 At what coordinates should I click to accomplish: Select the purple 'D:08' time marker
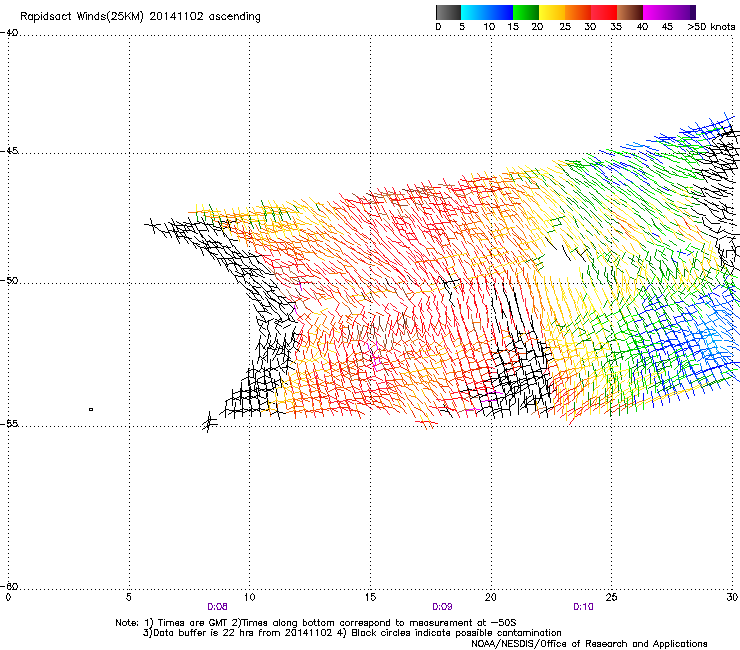click(218, 607)
